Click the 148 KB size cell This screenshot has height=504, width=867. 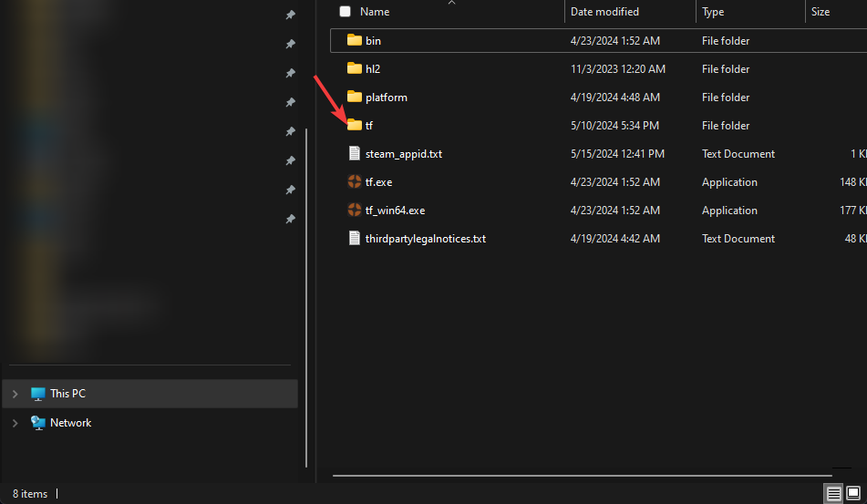(852, 181)
